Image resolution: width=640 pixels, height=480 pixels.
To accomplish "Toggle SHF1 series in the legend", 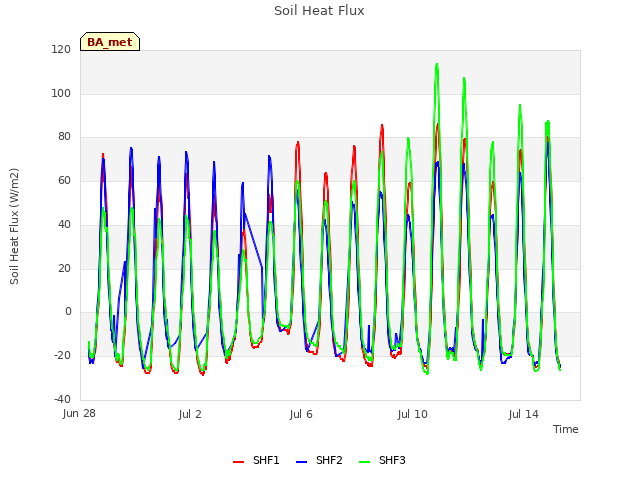I will (x=256, y=460).
